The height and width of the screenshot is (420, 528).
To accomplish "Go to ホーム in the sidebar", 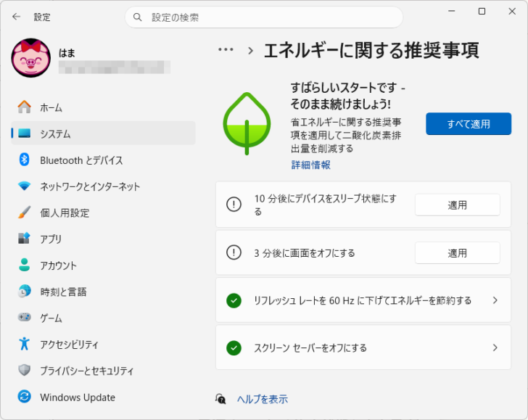I will [104, 107].
